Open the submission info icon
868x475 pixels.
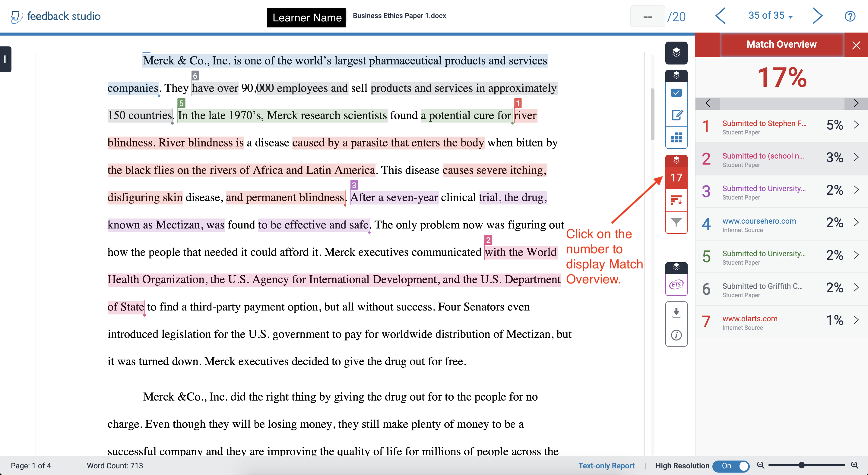pos(676,335)
